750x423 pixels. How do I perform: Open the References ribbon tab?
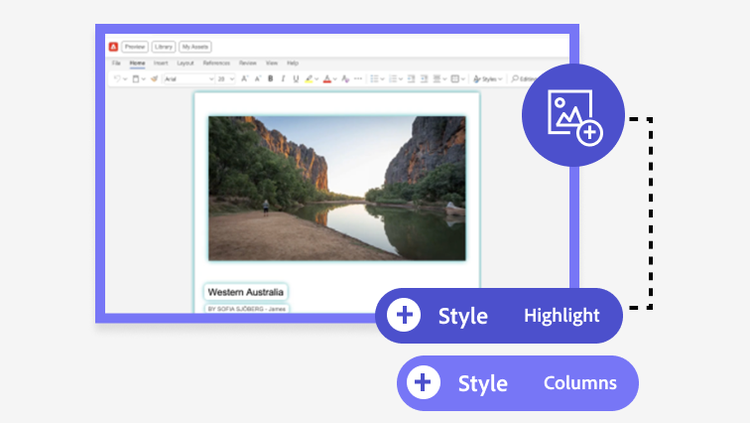(x=216, y=63)
